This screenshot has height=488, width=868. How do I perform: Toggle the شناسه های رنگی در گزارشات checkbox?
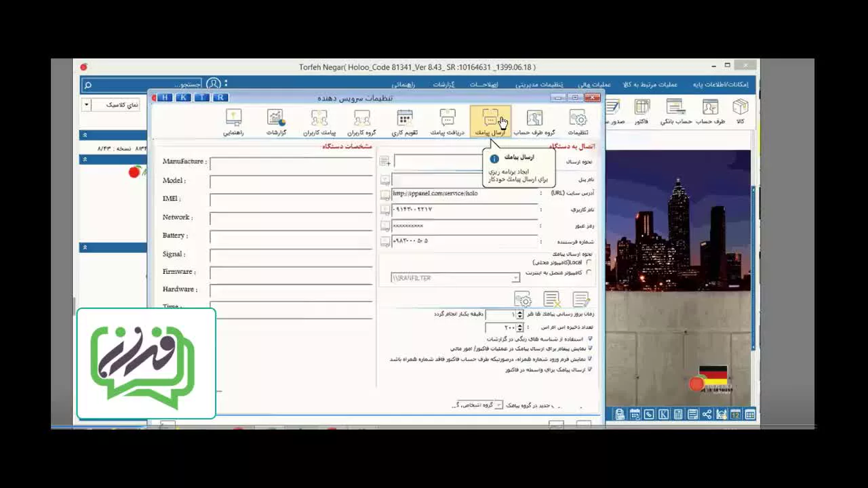tap(590, 338)
